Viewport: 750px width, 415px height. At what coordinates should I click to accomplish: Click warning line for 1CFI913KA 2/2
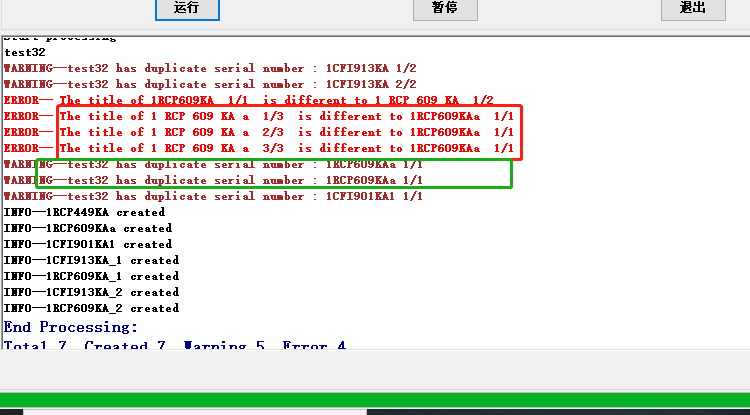point(210,84)
